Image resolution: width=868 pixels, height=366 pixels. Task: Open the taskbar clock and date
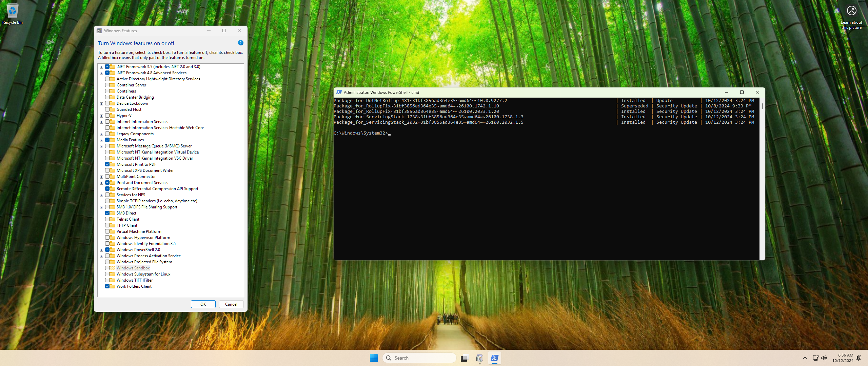point(843,358)
